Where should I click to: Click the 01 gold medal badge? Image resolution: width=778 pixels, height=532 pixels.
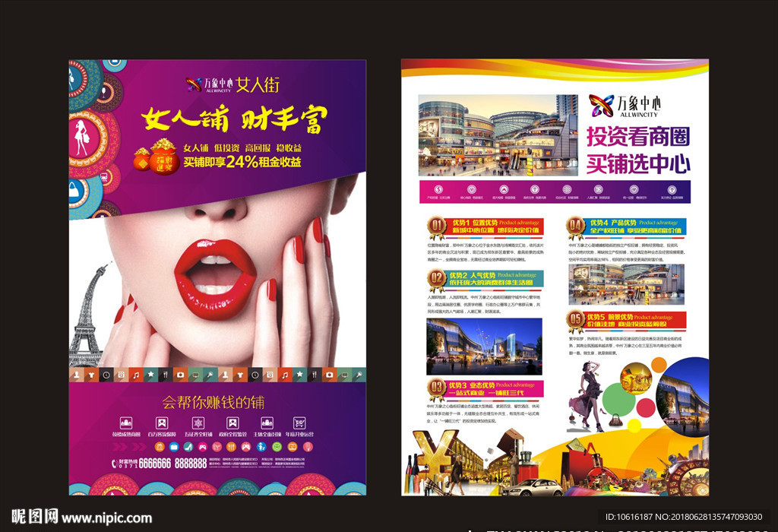click(x=437, y=228)
